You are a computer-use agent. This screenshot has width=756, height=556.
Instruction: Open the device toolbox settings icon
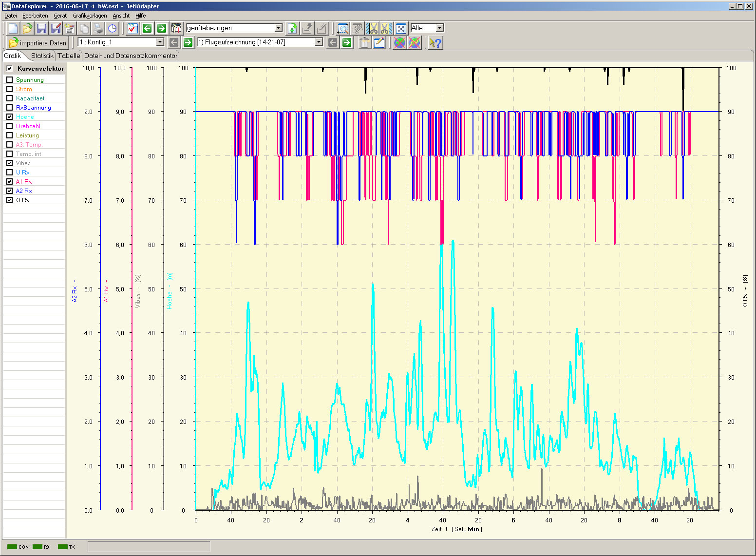pos(176,28)
